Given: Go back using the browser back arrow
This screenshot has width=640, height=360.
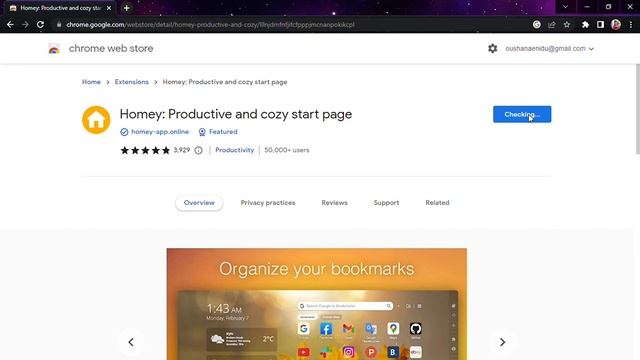Looking at the screenshot, I should 10,24.
